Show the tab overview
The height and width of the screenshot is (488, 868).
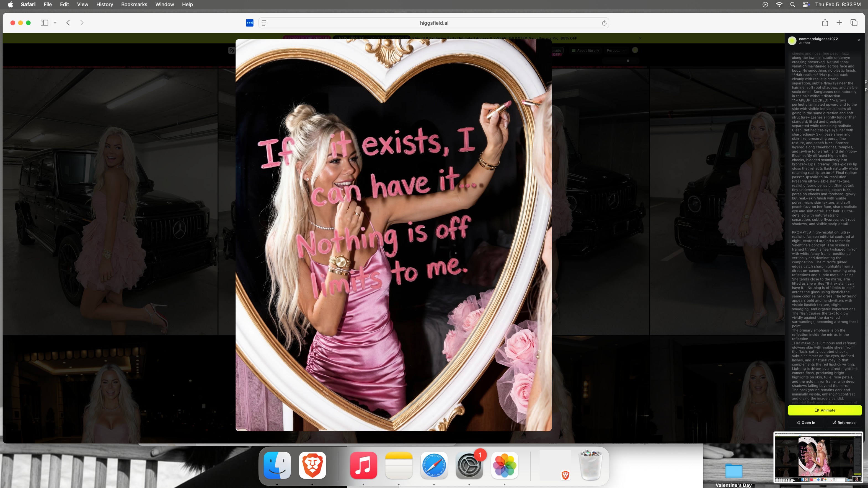click(854, 23)
